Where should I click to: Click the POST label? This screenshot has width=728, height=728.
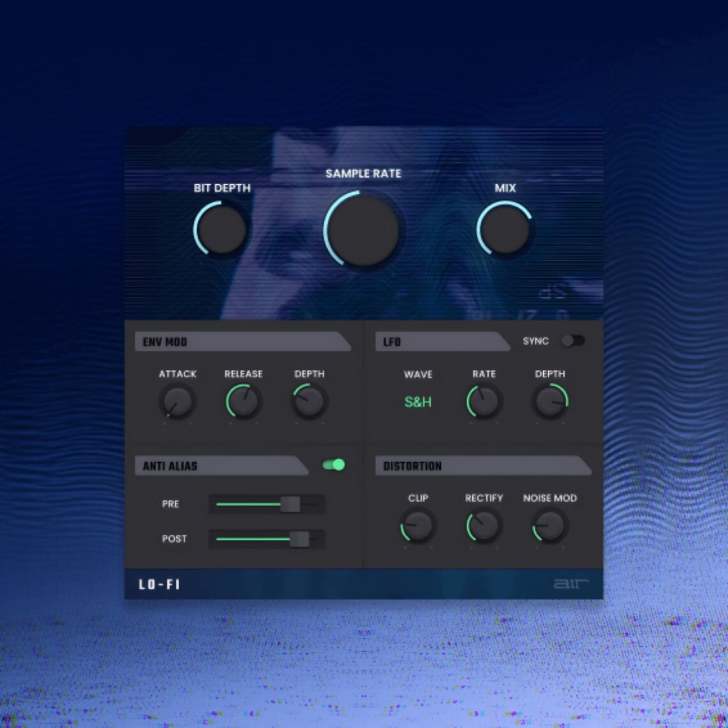pyautogui.click(x=174, y=539)
